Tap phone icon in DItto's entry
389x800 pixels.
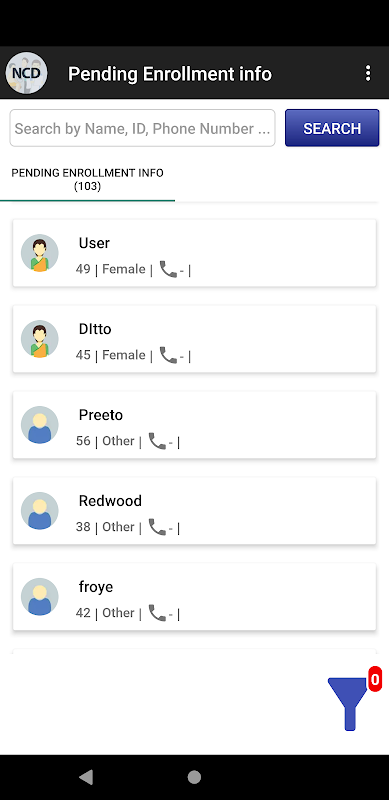click(168, 355)
